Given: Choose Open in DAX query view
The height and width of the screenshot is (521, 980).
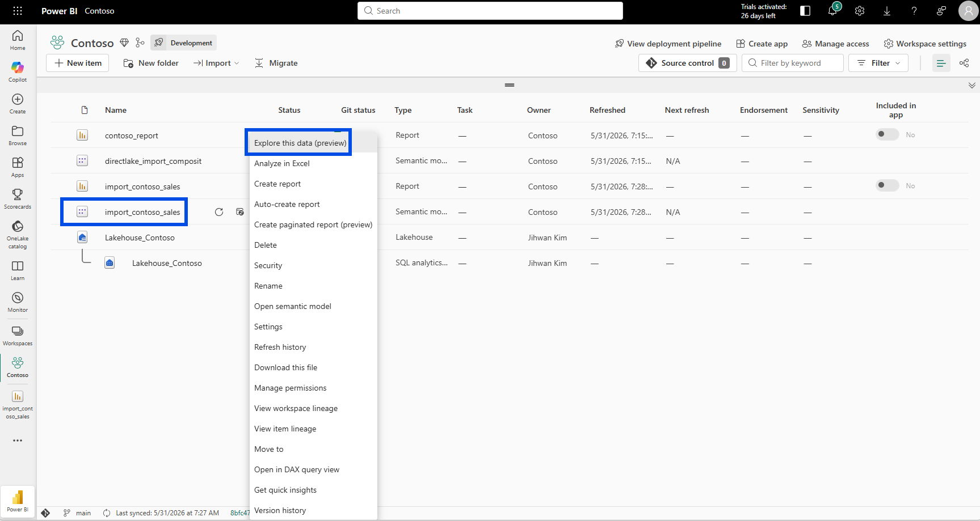Looking at the screenshot, I should (x=297, y=469).
